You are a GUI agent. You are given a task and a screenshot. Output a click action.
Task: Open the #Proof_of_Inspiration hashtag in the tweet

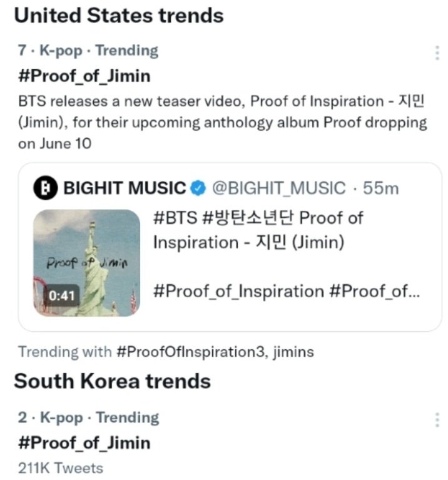click(238, 291)
